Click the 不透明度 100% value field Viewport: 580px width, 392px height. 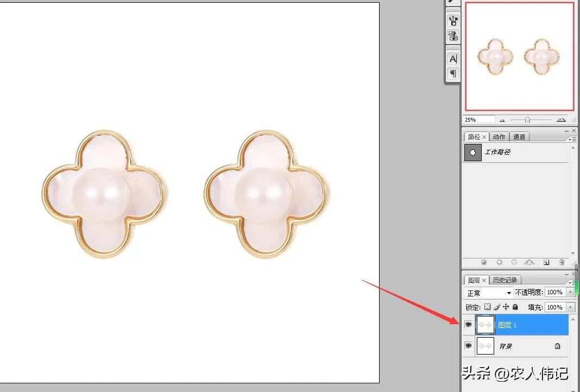pyautogui.click(x=556, y=292)
